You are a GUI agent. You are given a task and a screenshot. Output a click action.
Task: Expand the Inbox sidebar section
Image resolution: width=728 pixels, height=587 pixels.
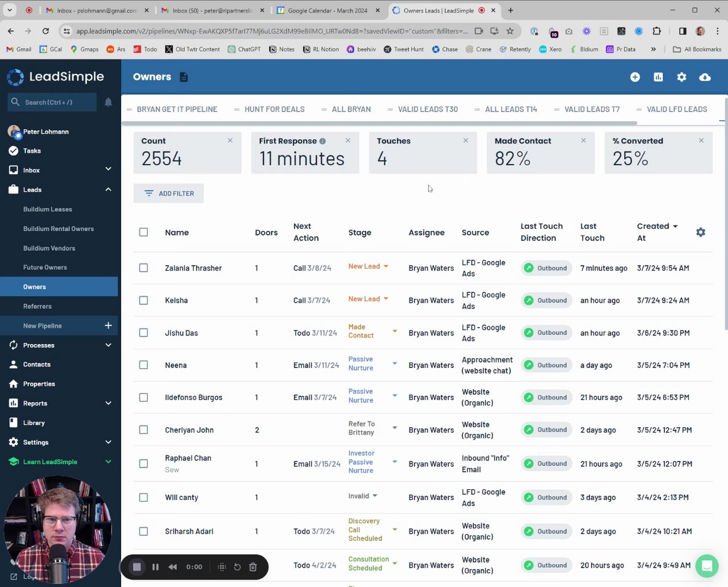point(108,169)
